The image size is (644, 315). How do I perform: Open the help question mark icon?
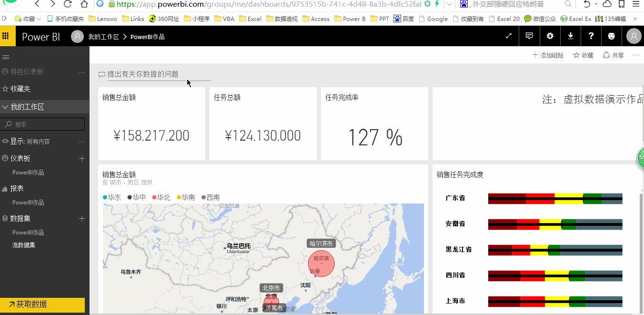591,36
